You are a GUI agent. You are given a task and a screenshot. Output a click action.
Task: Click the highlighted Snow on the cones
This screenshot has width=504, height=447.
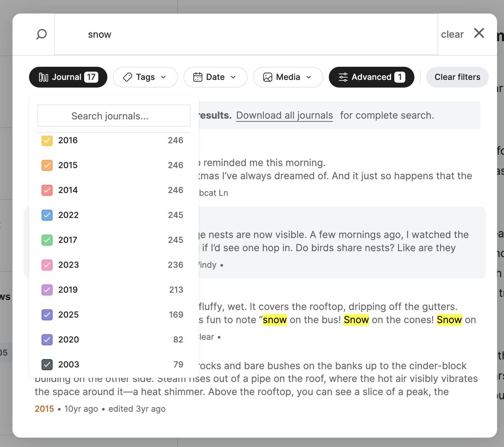point(356,320)
